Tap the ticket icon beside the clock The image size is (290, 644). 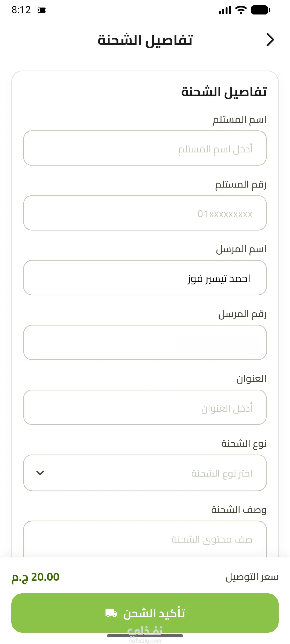pyautogui.click(x=42, y=10)
